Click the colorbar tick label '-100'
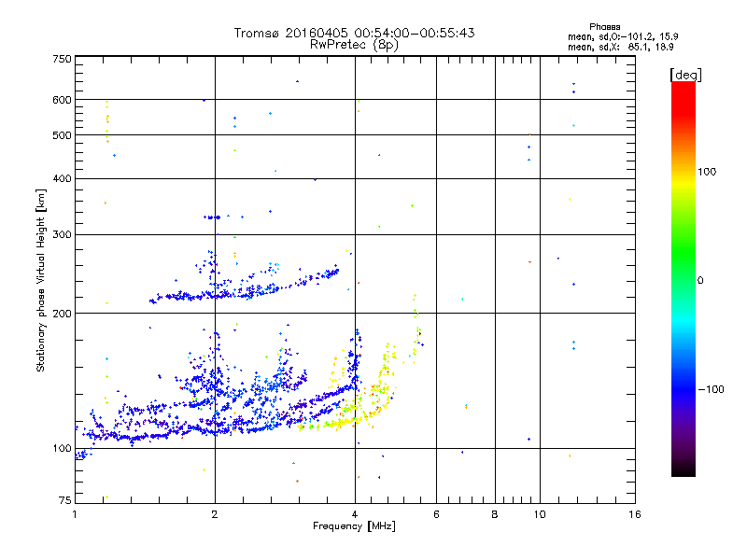Screen dimensions: 747x560 711,389
